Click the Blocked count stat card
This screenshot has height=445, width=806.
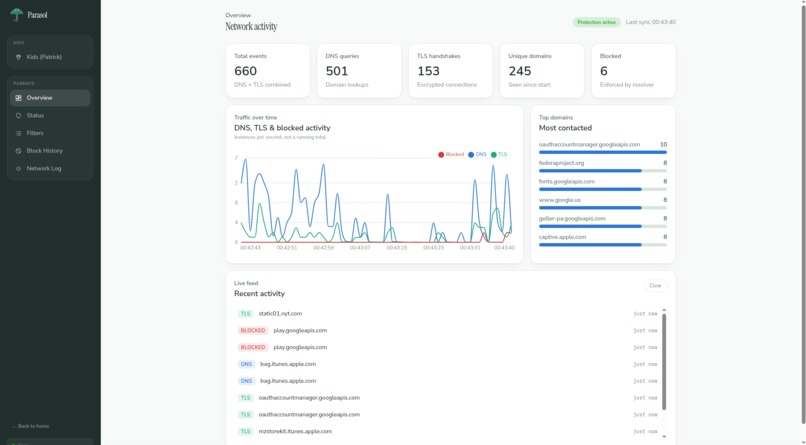(x=633, y=71)
